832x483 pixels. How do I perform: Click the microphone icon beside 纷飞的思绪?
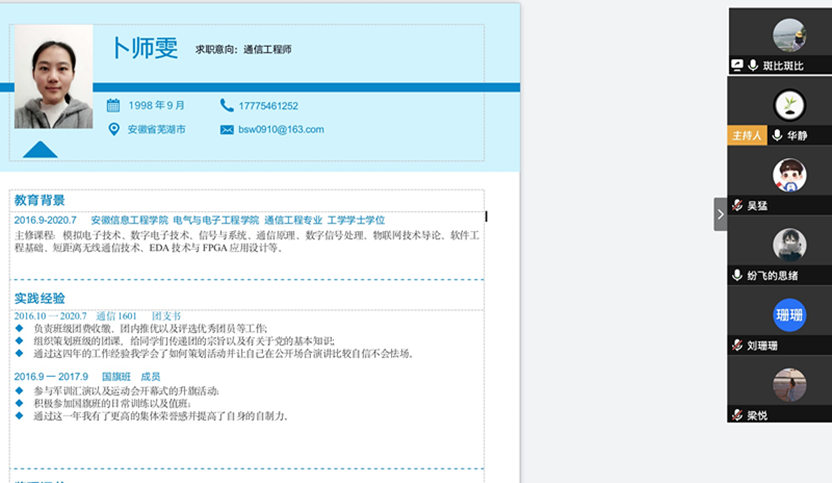tap(737, 275)
